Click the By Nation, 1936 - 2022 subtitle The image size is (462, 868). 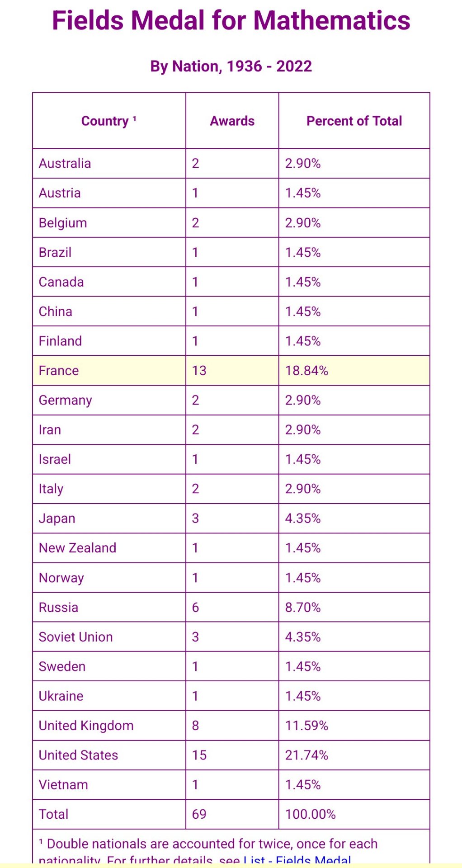(x=231, y=66)
